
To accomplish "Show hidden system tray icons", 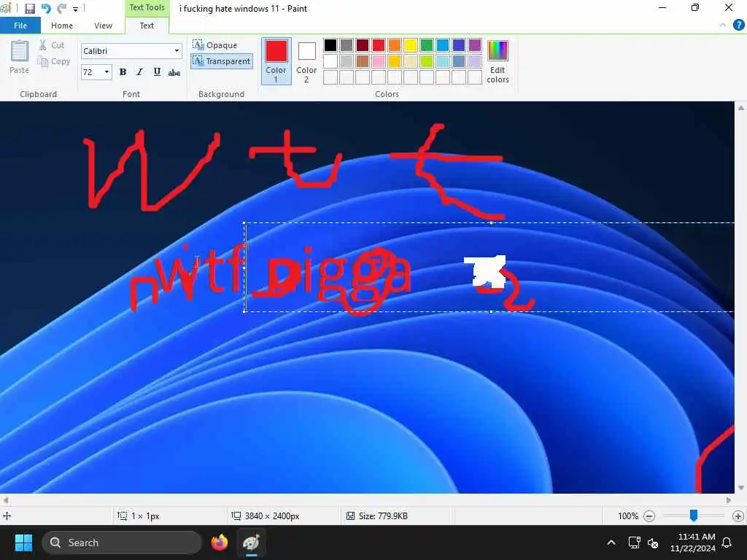I will pos(611,542).
